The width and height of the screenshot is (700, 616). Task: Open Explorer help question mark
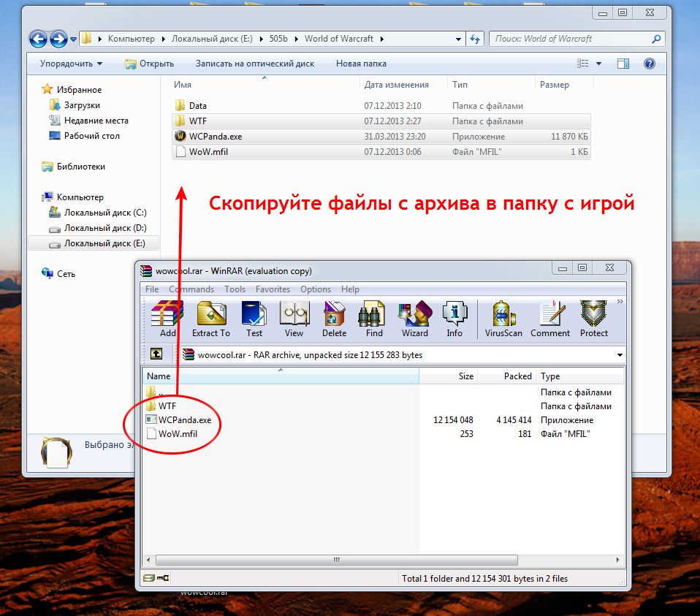click(650, 64)
